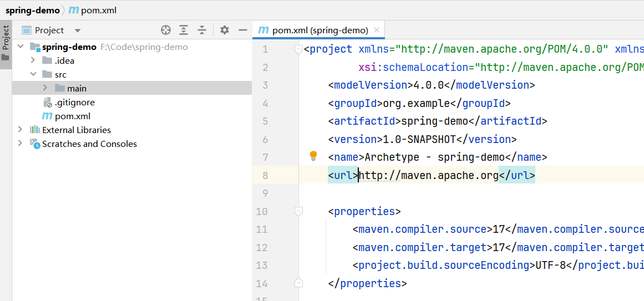Click the Maven icon on pom.xml editor tab
This screenshot has width=644, height=301.
click(263, 30)
